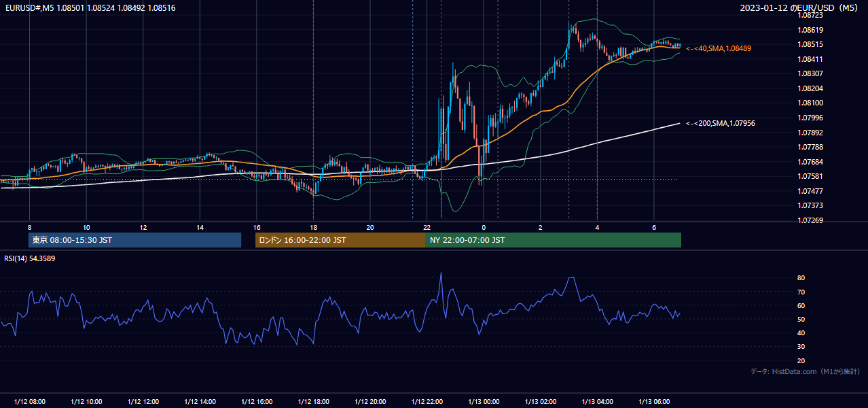Screen dimensions: 868x408
Task: Click the 1/12 08:00 time label
Action: click(30, 401)
